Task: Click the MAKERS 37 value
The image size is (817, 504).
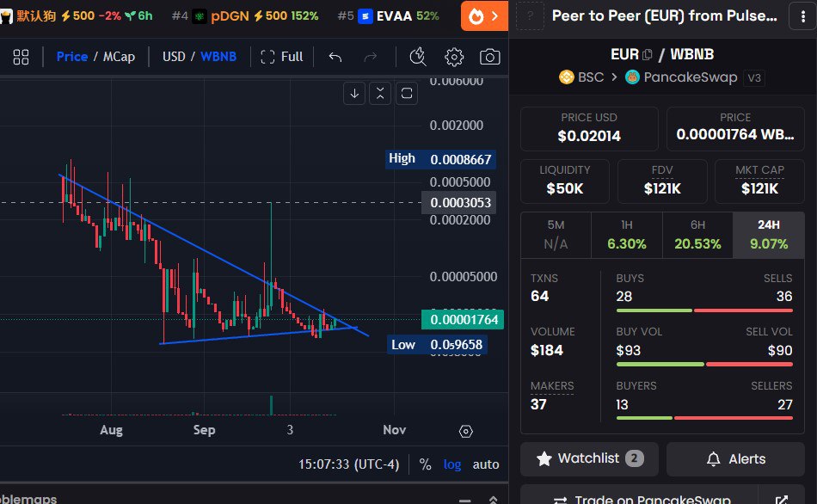Action: point(538,404)
